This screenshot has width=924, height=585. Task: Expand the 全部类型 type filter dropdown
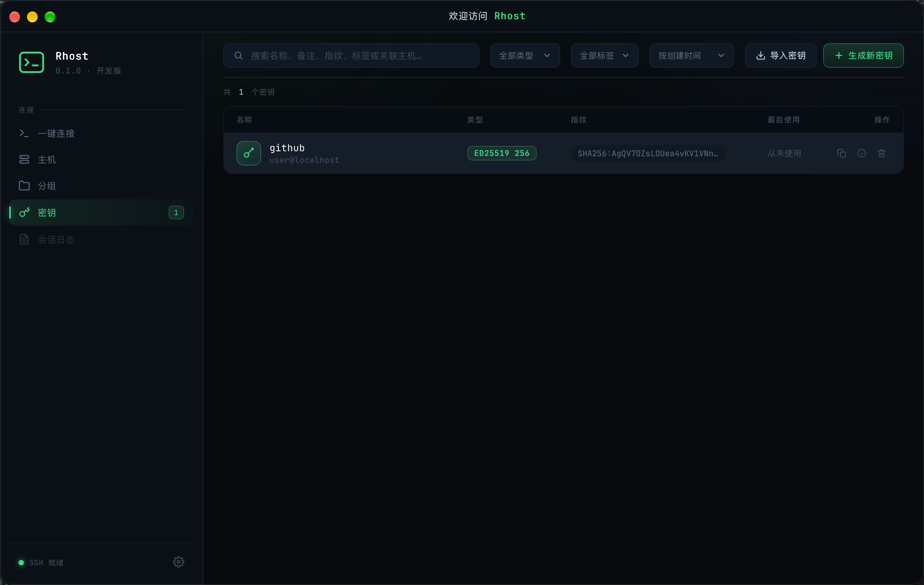pyautogui.click(x=525, y=55)
